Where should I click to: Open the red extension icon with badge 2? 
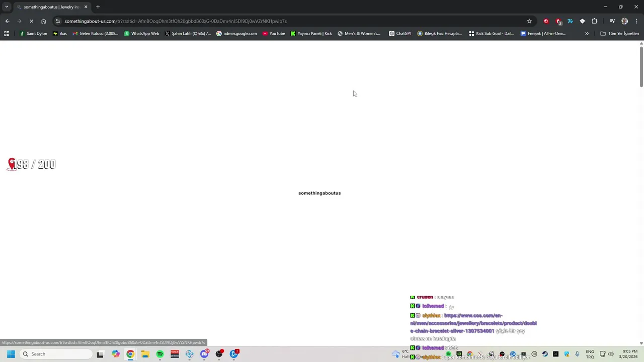558,21
